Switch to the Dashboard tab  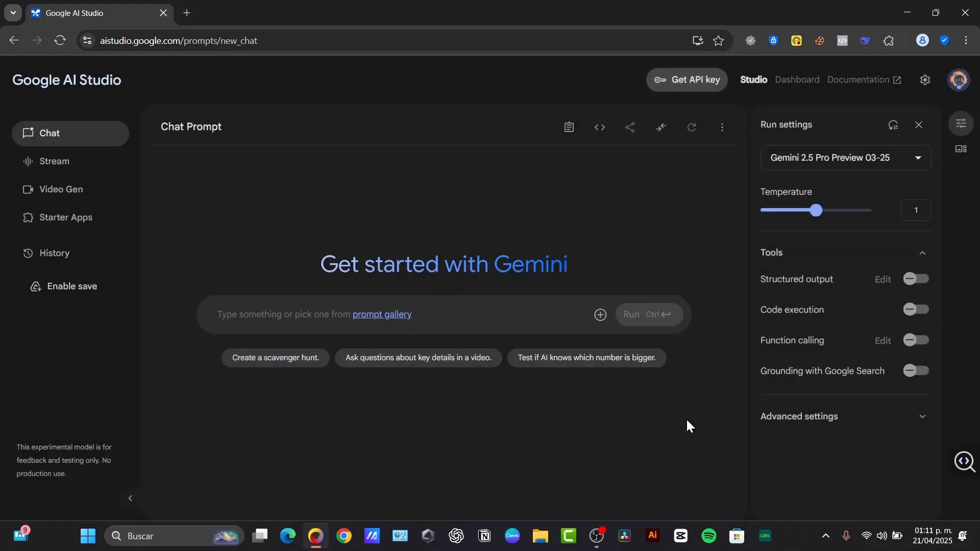(x=797, y=80)
